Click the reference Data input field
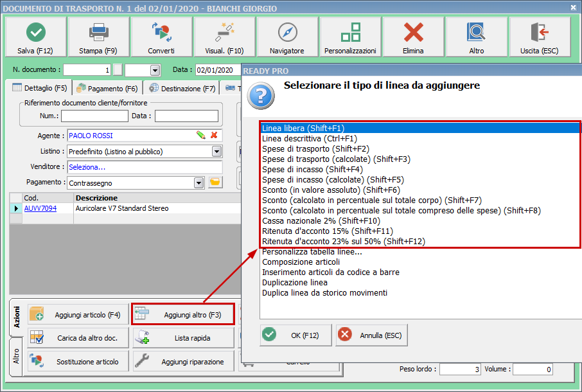 186,116
